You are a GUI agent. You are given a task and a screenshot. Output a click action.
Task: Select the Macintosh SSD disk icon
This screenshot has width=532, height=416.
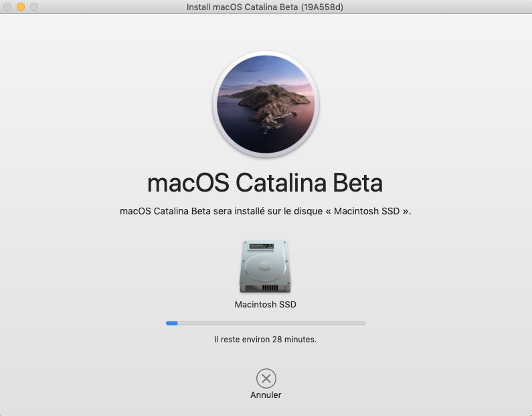point(265,267)
